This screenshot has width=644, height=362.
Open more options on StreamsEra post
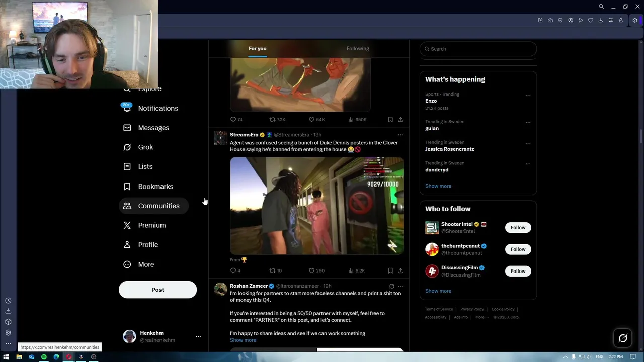[x=400, y=135]
